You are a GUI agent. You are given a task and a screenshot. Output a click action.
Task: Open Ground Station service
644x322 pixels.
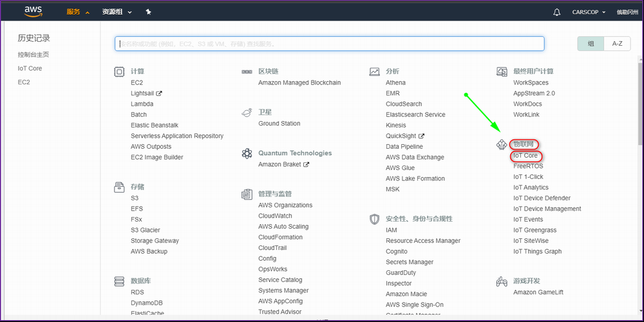(x=279, y=123)
